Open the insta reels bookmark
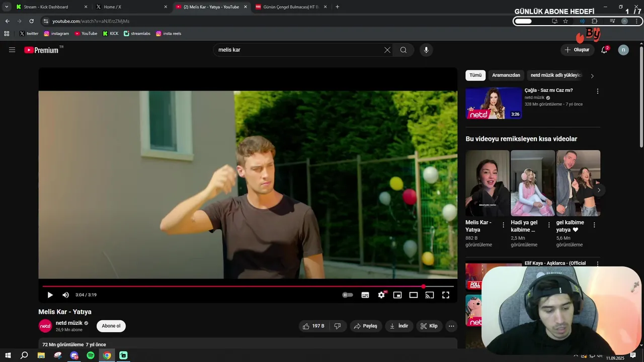Screen dimensions: 644x362 169,34
